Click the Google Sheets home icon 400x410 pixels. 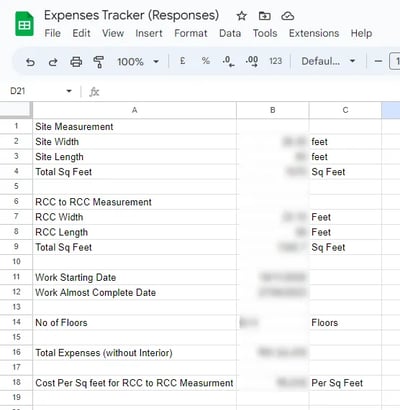[24, 24]
